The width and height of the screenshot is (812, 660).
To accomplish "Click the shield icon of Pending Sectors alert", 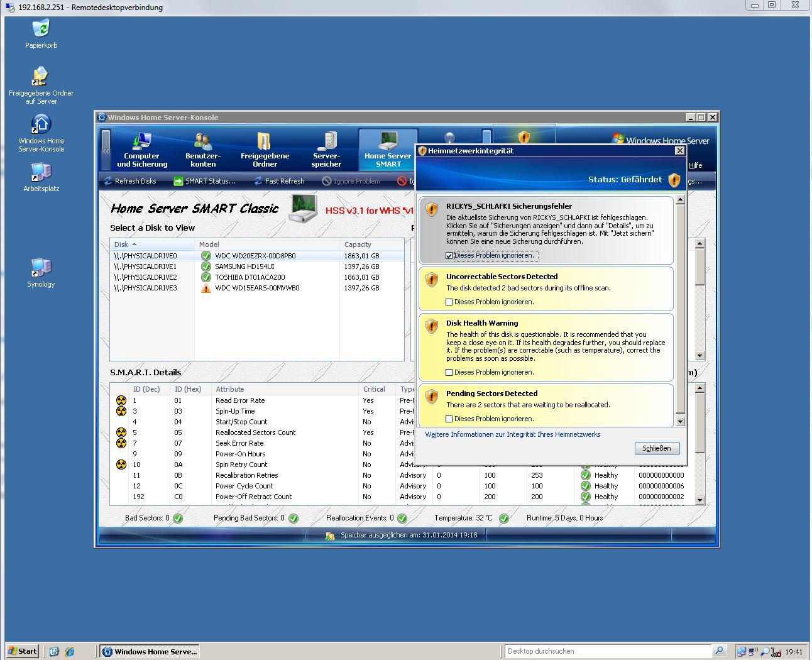I will [432, 397].
